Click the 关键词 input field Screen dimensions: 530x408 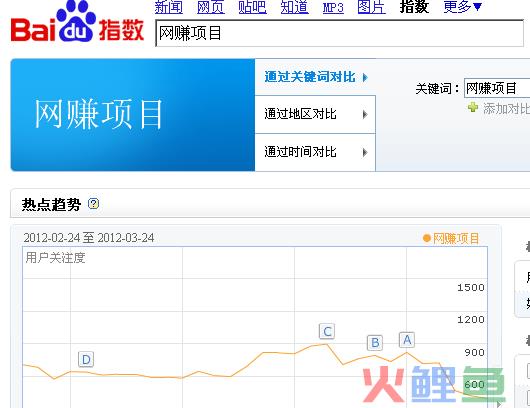[x=497, y=88]
